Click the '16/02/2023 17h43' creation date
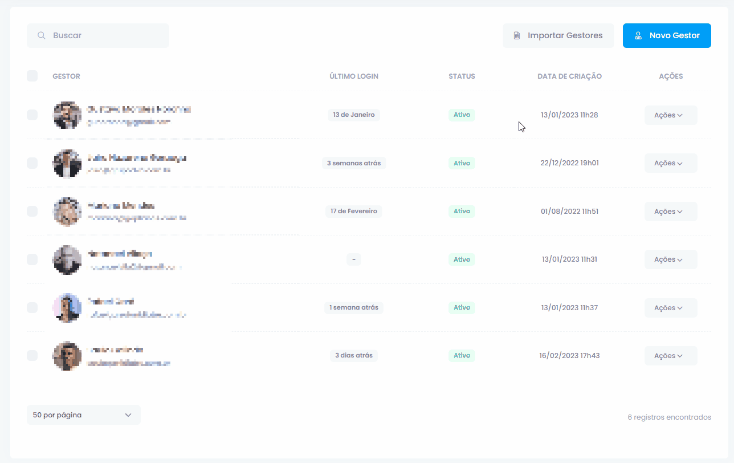 [569, 355]
